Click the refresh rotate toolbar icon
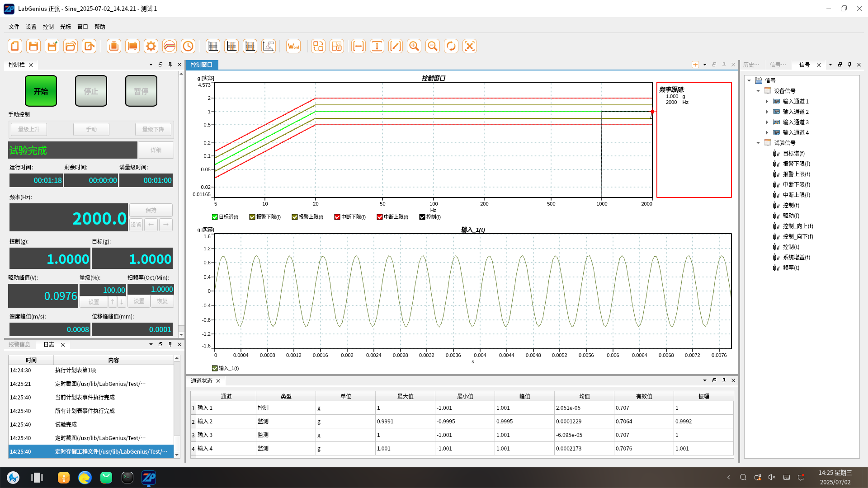Image resolution: width=868 pixels, height=488 pixels. [451, 46]
